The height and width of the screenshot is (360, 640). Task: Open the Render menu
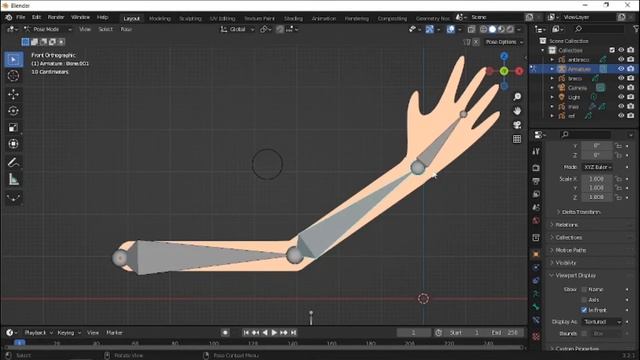[x=56, y=17]
